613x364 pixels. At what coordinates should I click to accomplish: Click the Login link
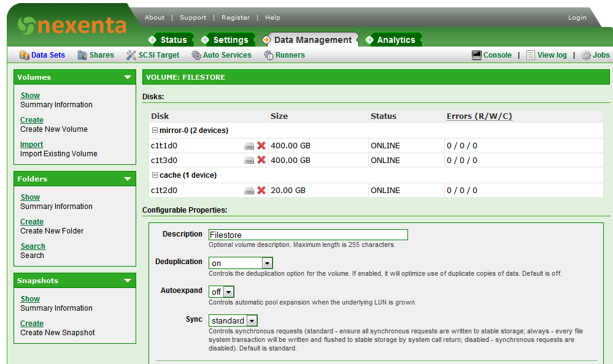click(x=577, y=18)
